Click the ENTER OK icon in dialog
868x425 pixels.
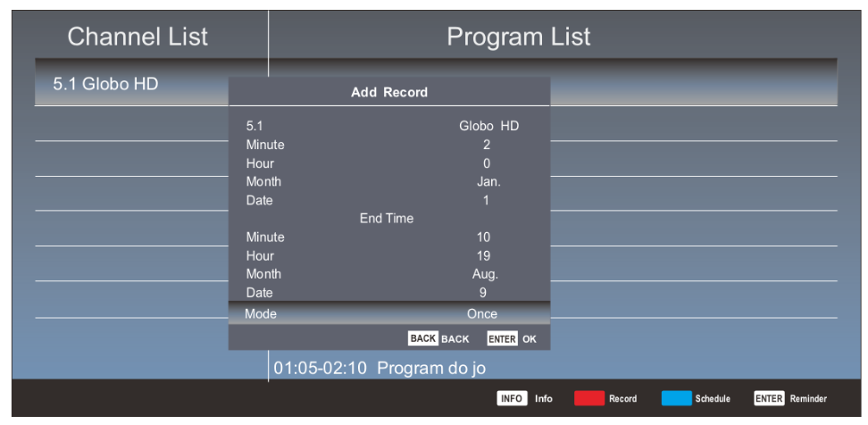tap(502, 339)
